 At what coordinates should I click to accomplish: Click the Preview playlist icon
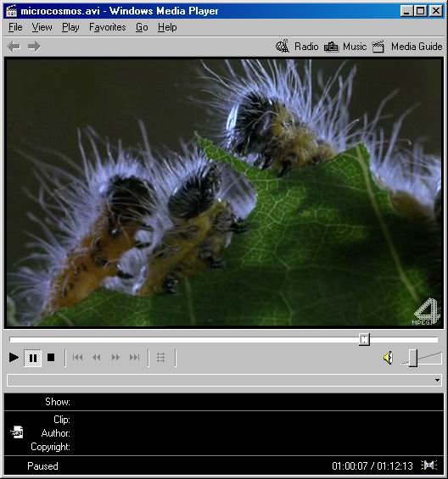[161, 357]
